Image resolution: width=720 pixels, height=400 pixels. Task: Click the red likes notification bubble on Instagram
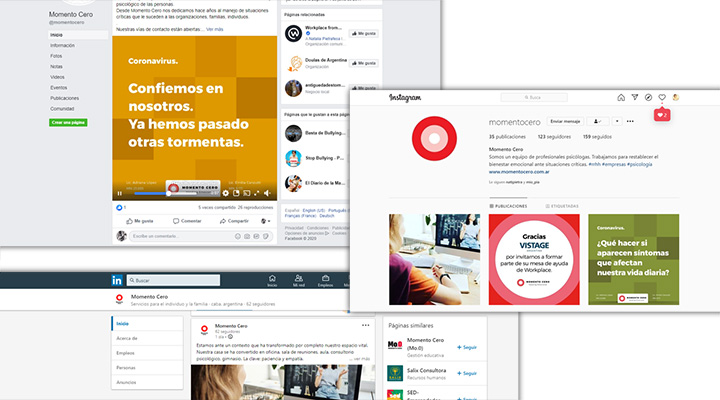click(662, 115)
